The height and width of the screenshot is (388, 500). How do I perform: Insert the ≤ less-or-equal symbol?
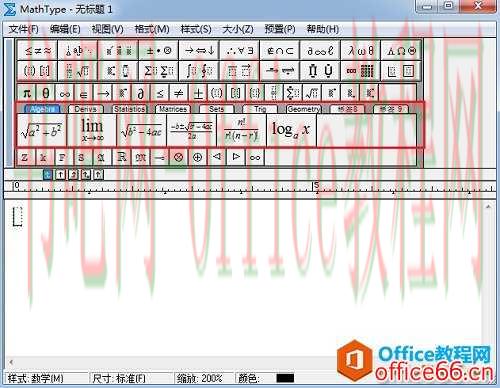point(160,93)
